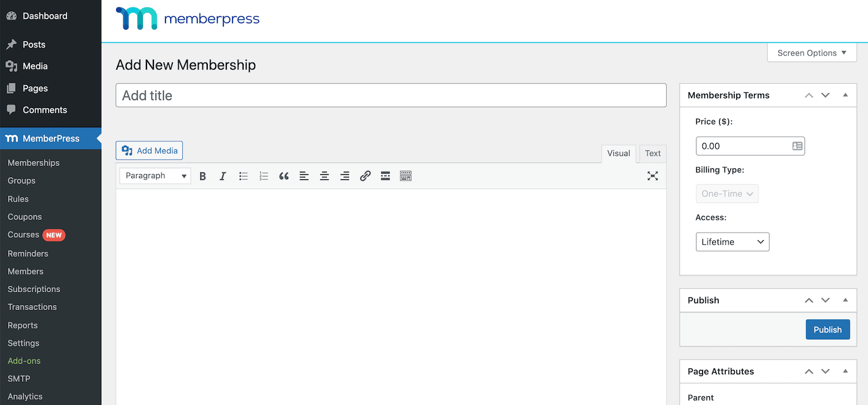The height and width of the screenshot is (405, 868).
Task: Click the Publish button
Action: tap(827, 329)
